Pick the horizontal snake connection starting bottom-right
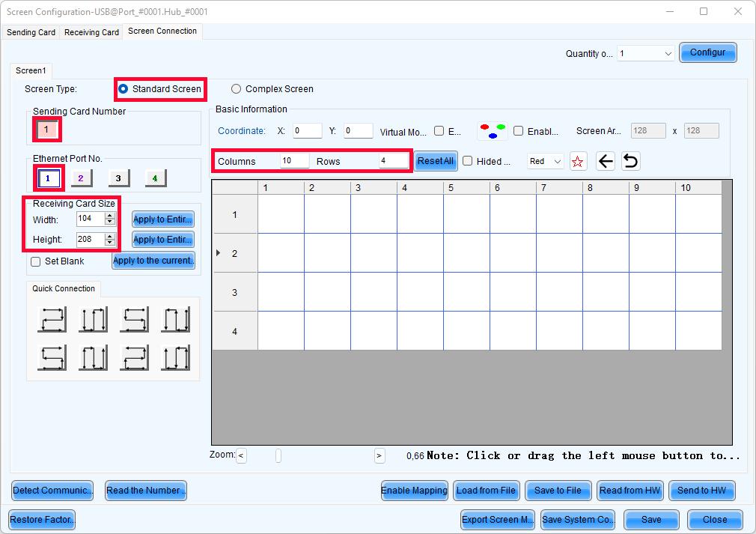 (x=134, y=357)
